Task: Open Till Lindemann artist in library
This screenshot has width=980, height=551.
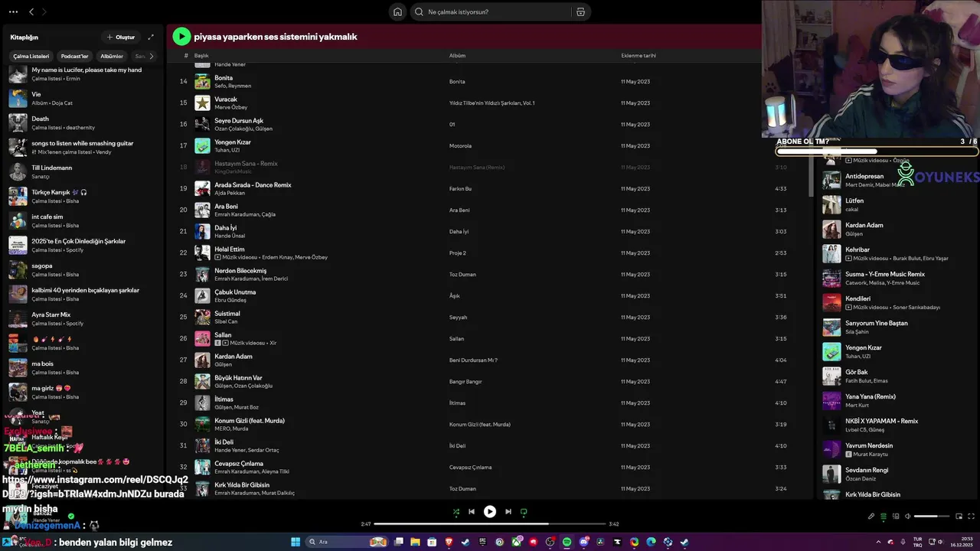Action: pos(84,171)
